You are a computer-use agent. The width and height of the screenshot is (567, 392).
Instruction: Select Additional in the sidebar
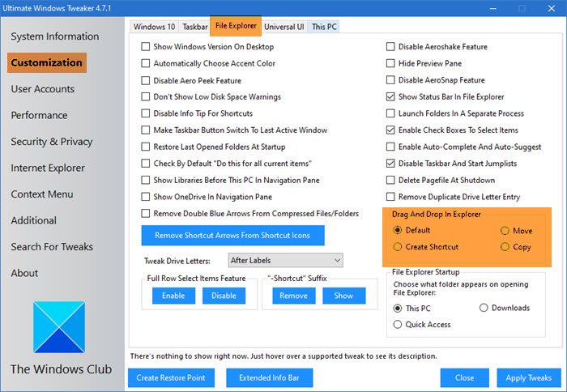pyautogui.click(x=34, y=220)
